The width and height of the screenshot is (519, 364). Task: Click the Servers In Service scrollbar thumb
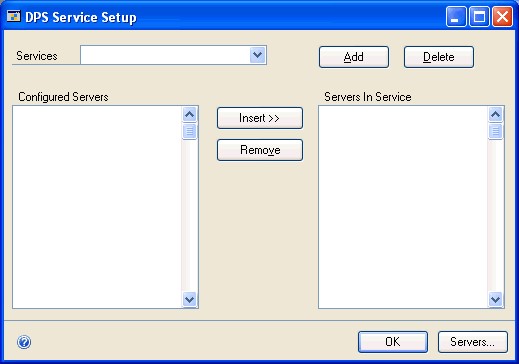[496, 131]
